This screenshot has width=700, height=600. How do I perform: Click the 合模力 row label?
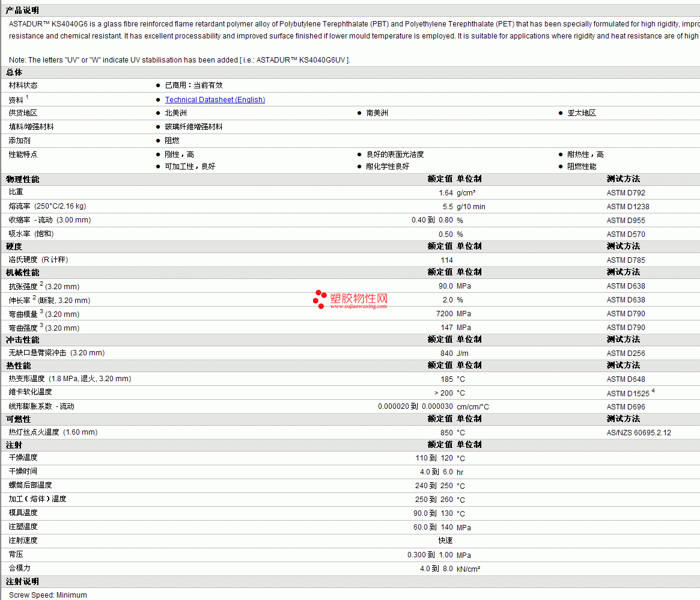click(20, 569)
